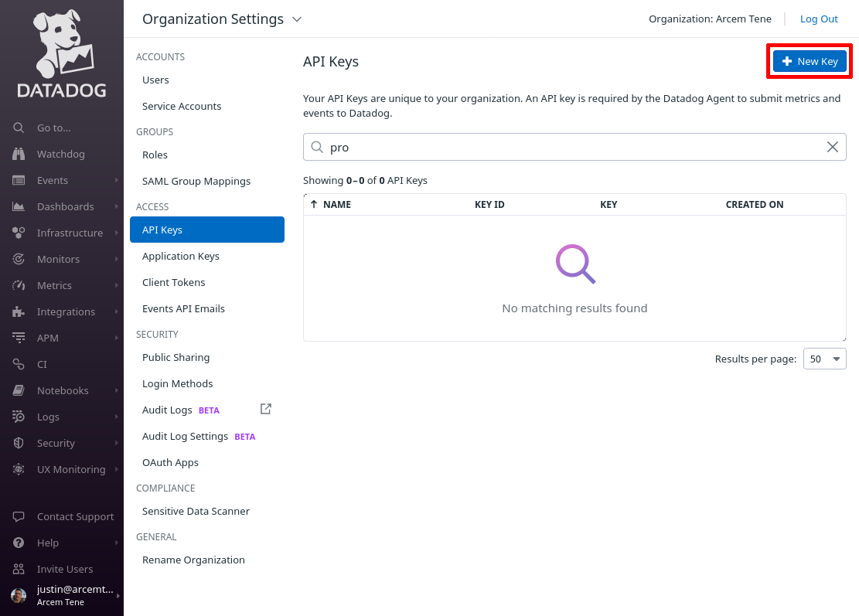Open the Monitors target icon
This screenshot has width=859, height=616.
[19, 259]
